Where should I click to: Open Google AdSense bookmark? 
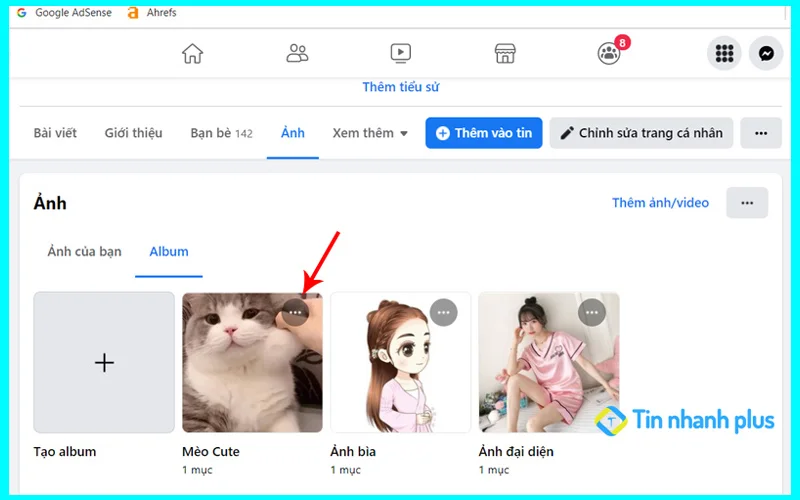point(64,13)
